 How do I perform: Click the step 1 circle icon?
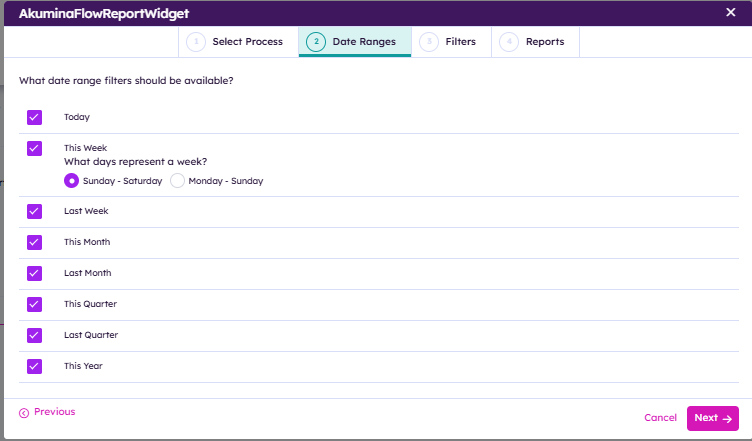coord(196,42)
